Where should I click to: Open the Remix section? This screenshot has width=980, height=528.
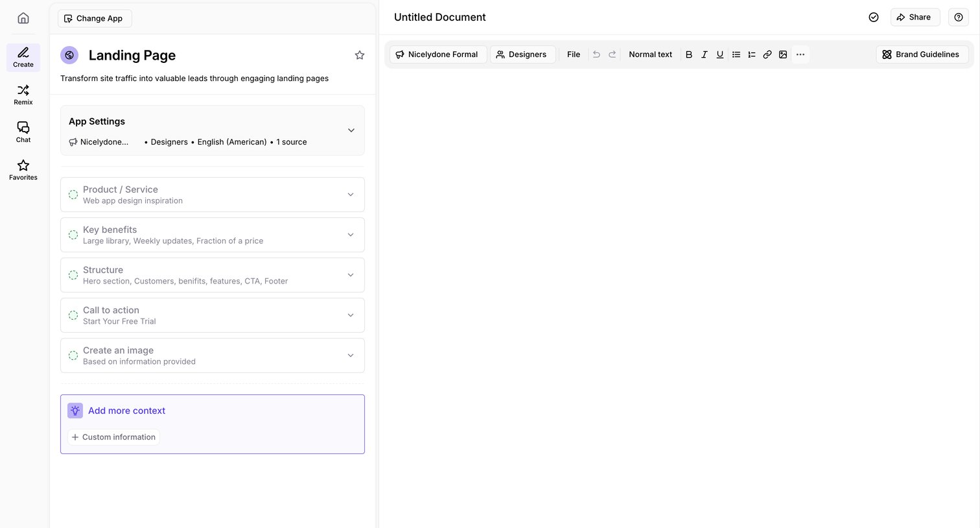[x=23, y=95]
